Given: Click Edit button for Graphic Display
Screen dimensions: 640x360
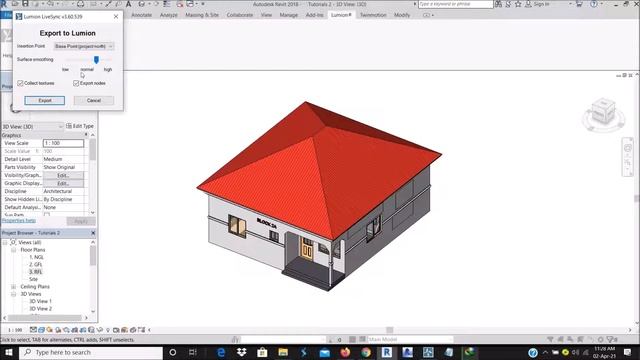Looking at the screenshot, I should coord(63,183).
